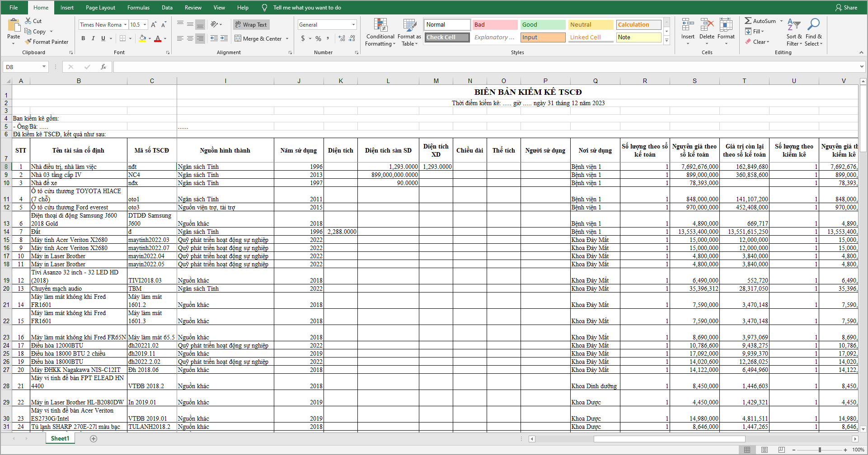This screenshot has height=455, width=868.
Task: Click the Insert Function fx icon
Action: 103,67
